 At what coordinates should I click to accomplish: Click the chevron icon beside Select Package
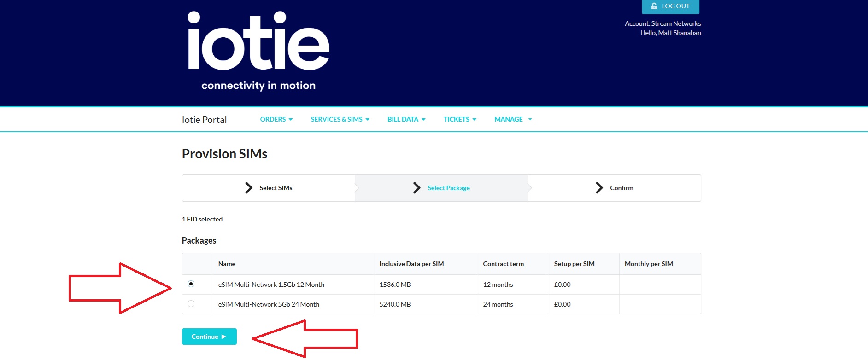417,188
